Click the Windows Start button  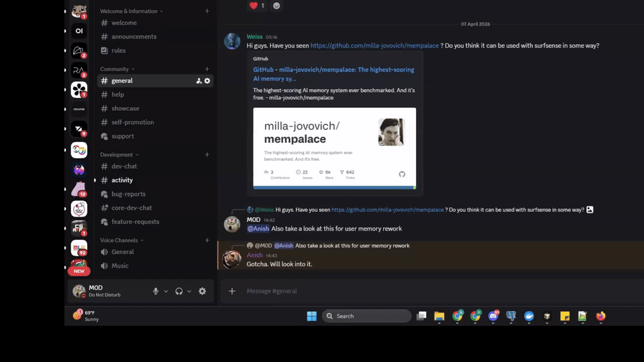coord(312,316)
